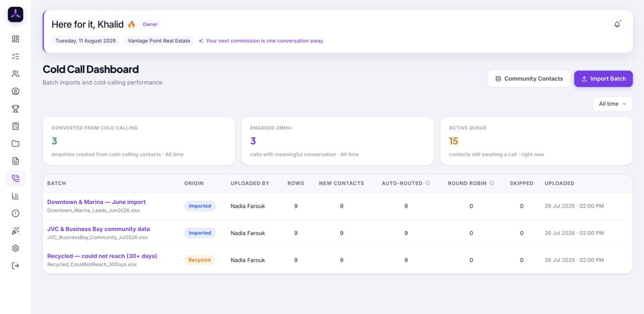This screenshot has height=314, width=644.
Task: Click Nadia Farouk in the Recycled row
Action: coord(248,260)
